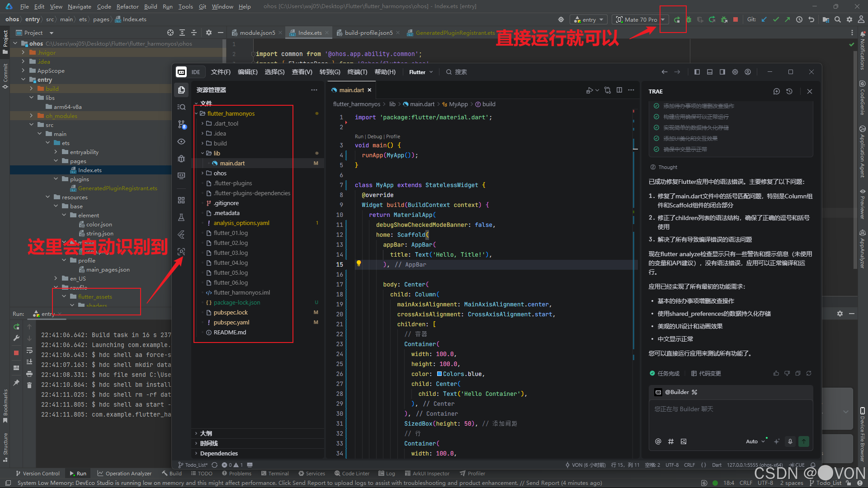
Task: Toggle bottom panel layout icon
Action: [710, 72]
